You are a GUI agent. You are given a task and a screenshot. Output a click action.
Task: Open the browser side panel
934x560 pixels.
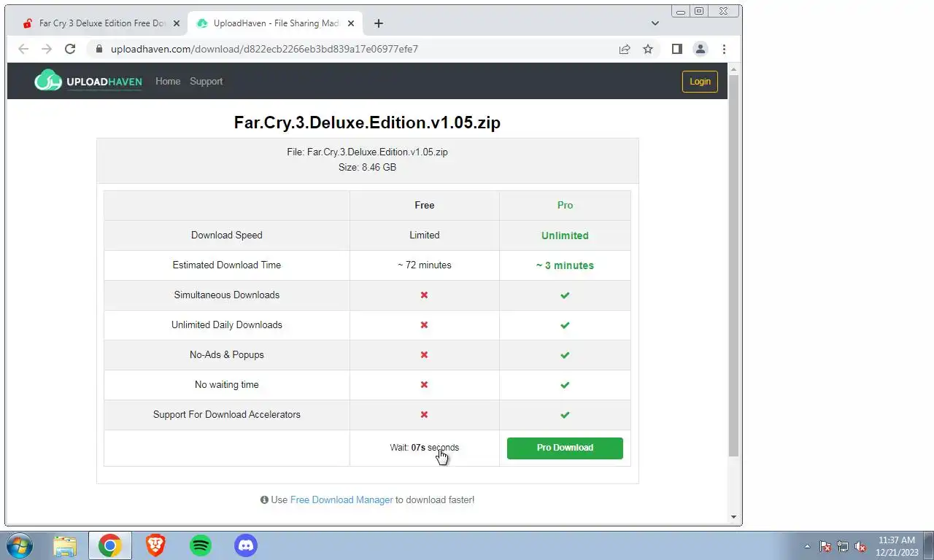677,49
